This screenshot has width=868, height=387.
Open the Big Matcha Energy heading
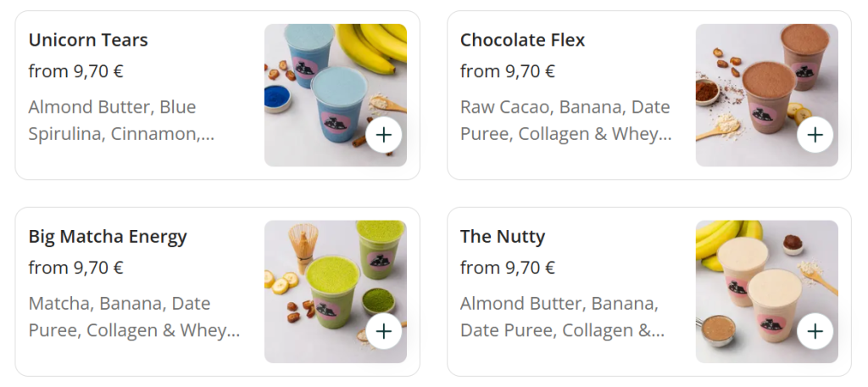pyautogui.click(x=108, y=237)
